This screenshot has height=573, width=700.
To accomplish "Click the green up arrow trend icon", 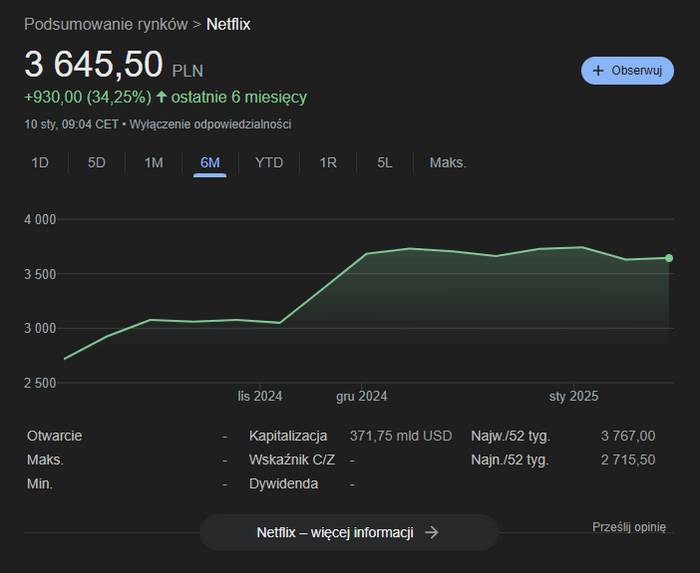I will tap(161, 96).
